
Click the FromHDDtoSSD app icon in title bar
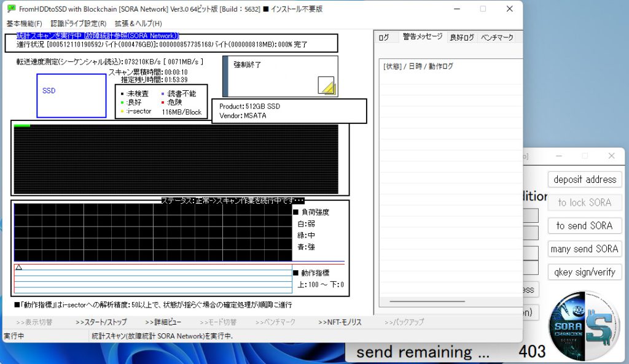(x=11, y=9)
